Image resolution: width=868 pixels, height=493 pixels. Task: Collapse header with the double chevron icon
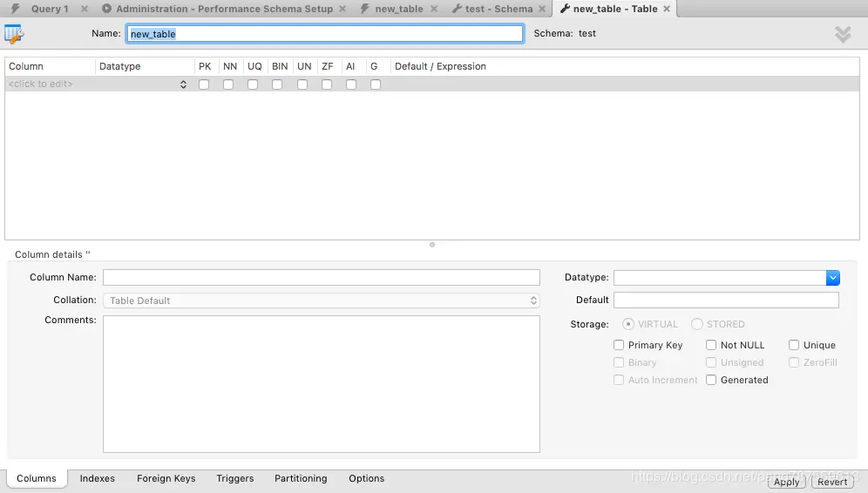843,34
